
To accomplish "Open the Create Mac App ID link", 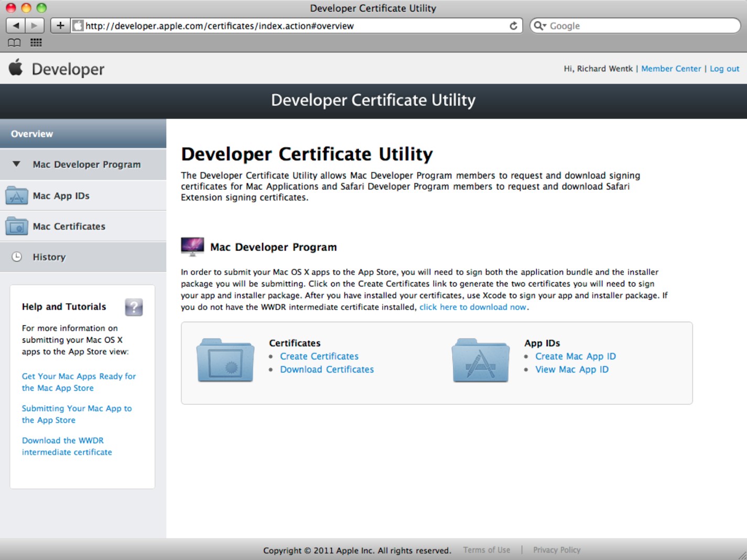I will click(x=576, y=356).
